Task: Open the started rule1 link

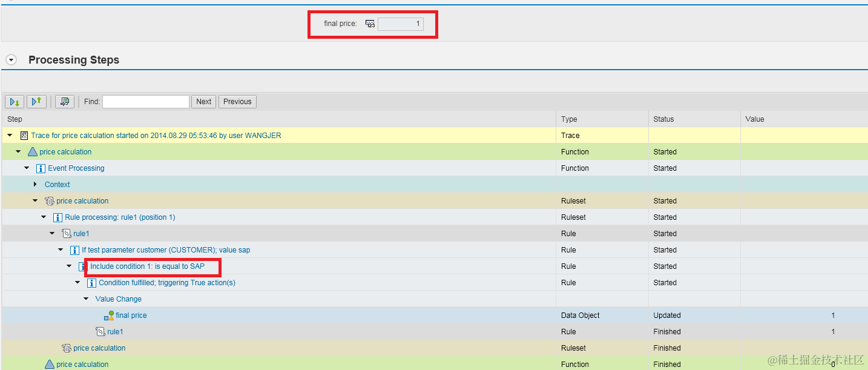Action: (82, 234)
